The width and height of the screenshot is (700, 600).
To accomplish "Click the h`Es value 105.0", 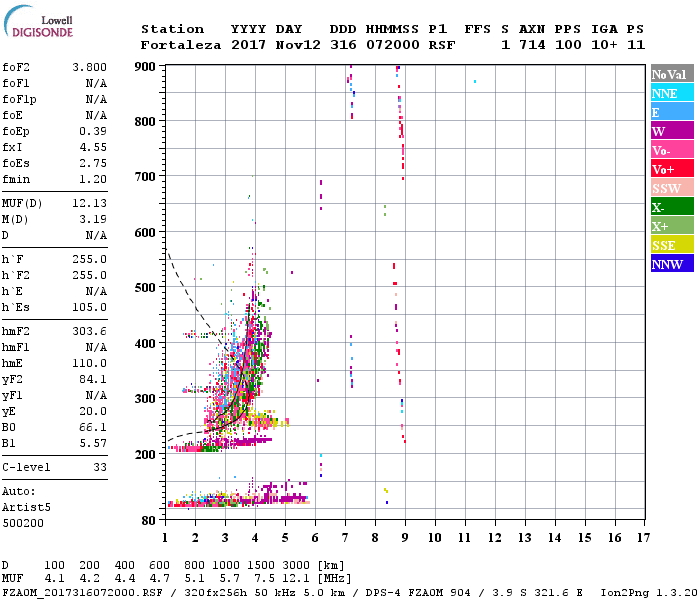I will point(90,307).
